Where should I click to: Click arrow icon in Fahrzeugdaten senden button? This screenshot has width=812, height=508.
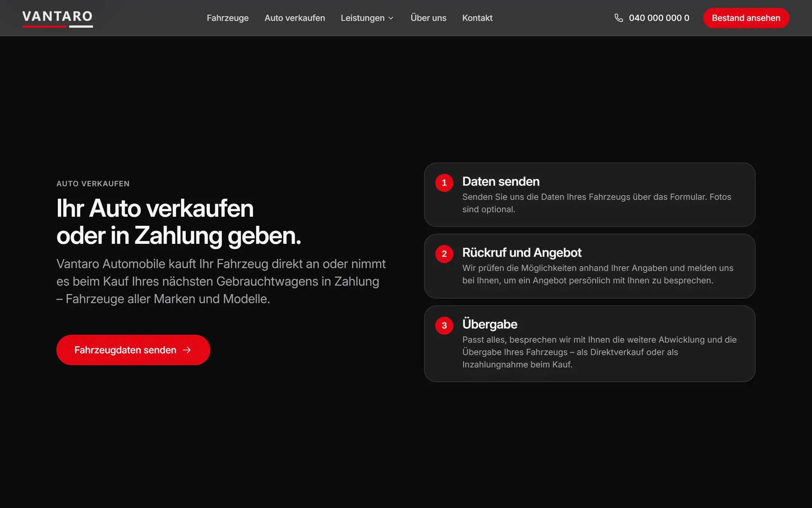pos(187,350)
